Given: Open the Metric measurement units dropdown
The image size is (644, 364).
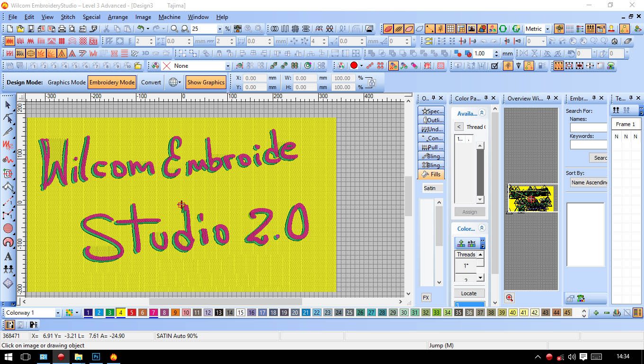Looking at the screenshot, I should click(x=547, y=29).
